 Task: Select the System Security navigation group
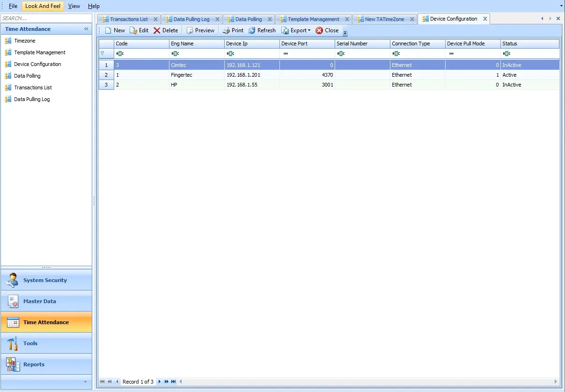[x=46, y=280]
